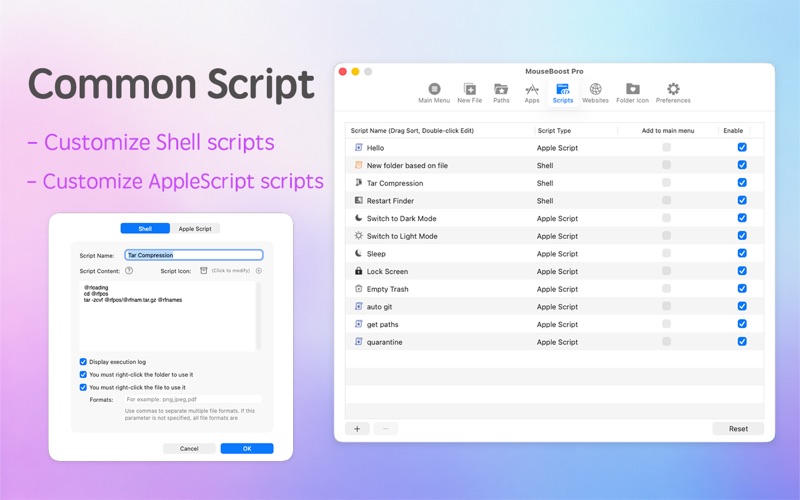Open the Websites toolbar tab
Image resolution: width=800 pixels, height=500 pixels.
pos(595,93)
